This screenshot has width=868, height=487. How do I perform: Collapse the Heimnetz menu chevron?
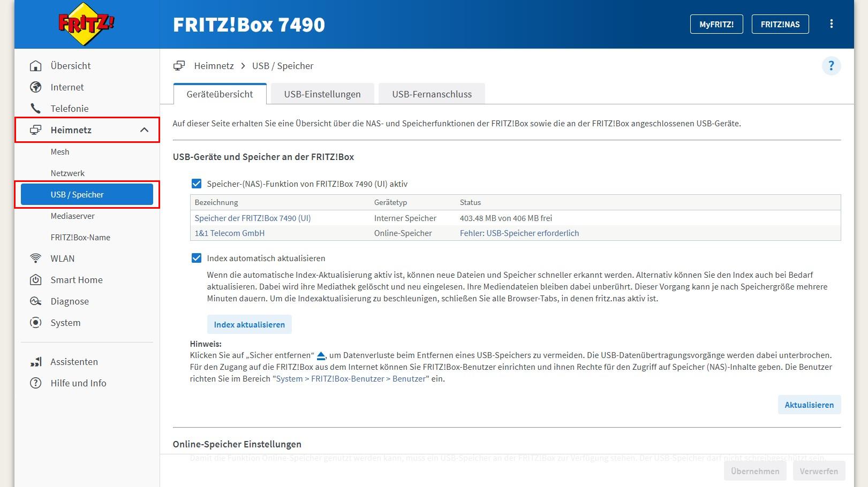[144, 130]
